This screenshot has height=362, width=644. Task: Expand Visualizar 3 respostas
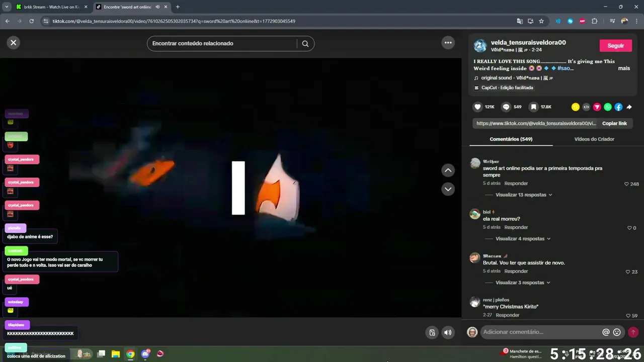(x=524, y=283)
